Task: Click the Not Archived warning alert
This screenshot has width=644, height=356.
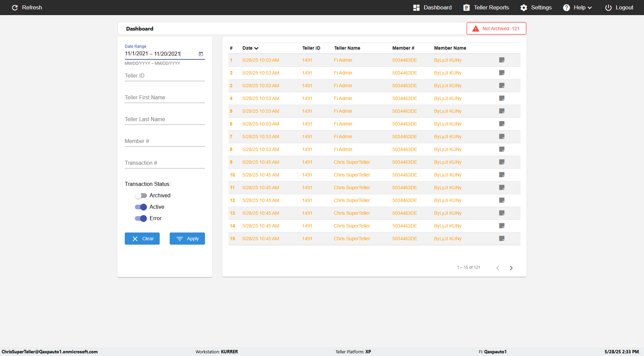Action: [x=496, y=29]
